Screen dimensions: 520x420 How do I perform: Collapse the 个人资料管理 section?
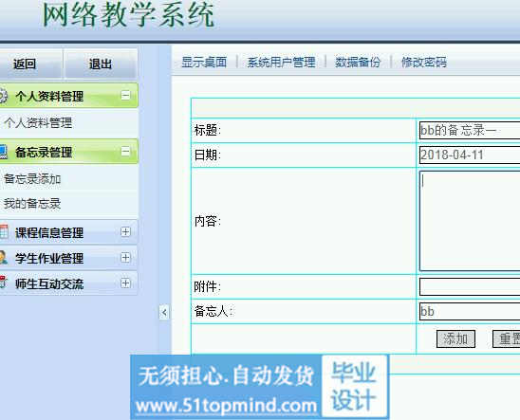[125, 96]
